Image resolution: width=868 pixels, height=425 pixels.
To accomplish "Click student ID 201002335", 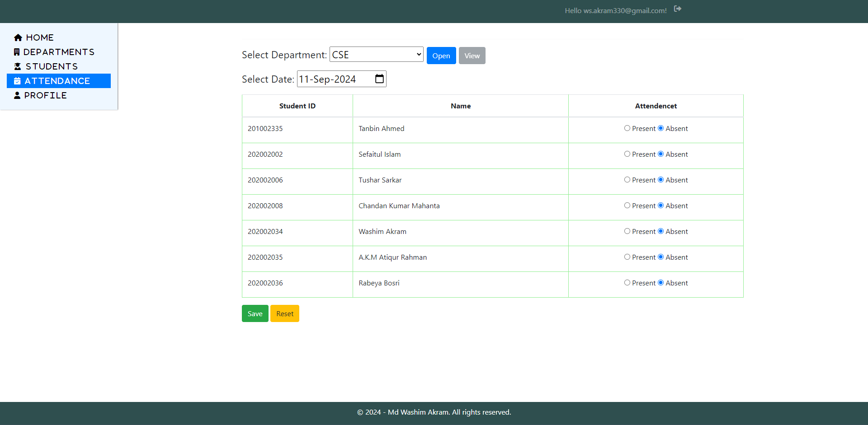I will point(265,129).
